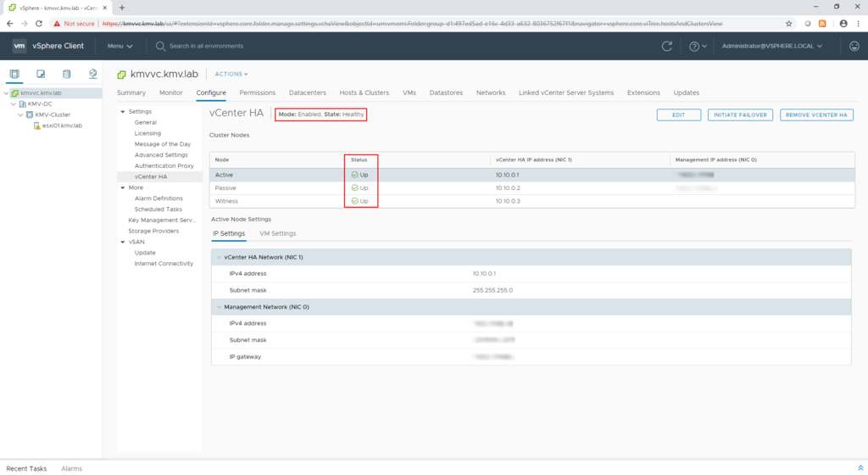Select esxi01.kmv.lab host in tree
The width and height of the screenshot is (868, 475).
coord(62,126)
